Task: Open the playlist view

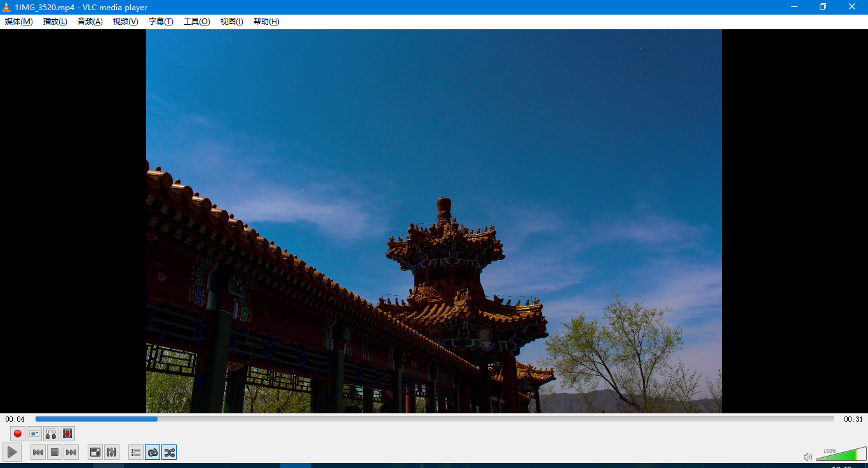Action: tap(136, 452)
